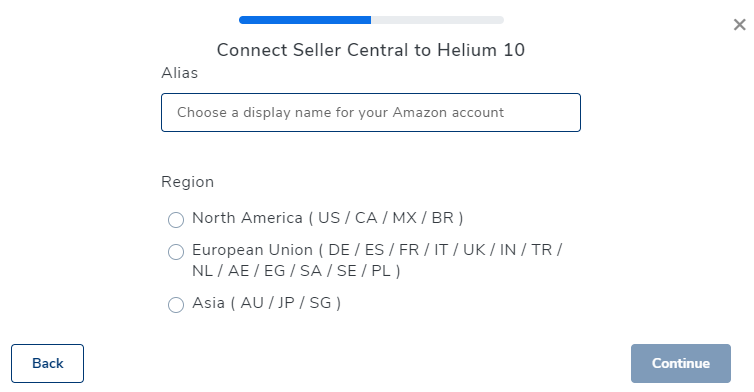754x392 pixels.
Task: Click the European Union label text
Action: 252,250
